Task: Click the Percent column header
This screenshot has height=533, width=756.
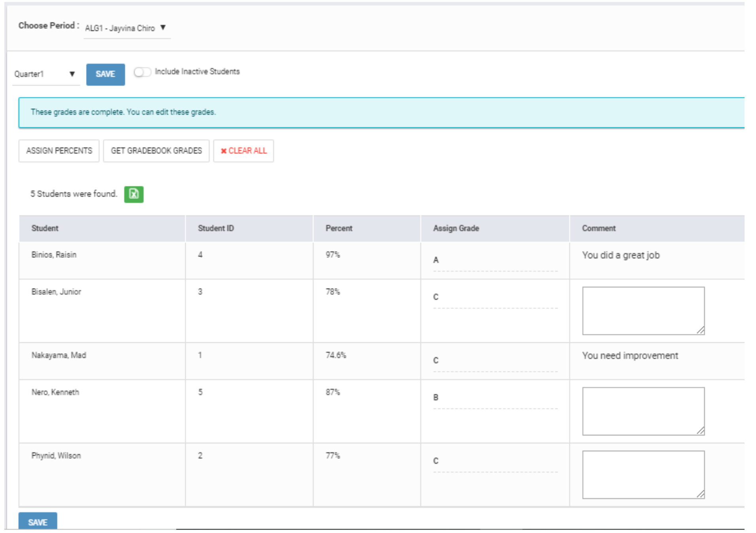Action: [339, 228]
